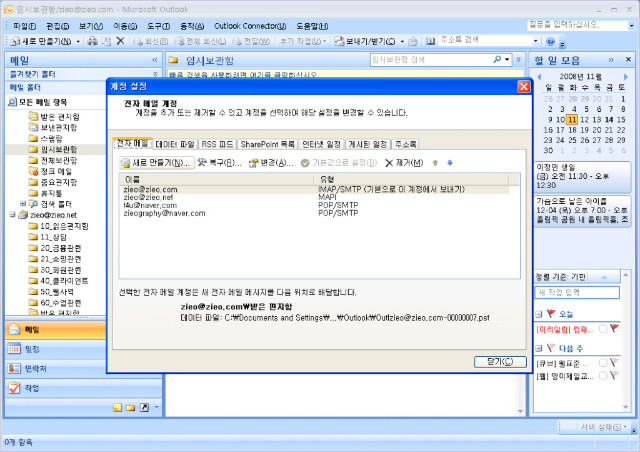Screen dimensions: 640x452
Task: Switch to the 게시된 일정 tab
Action: [368, 144]
